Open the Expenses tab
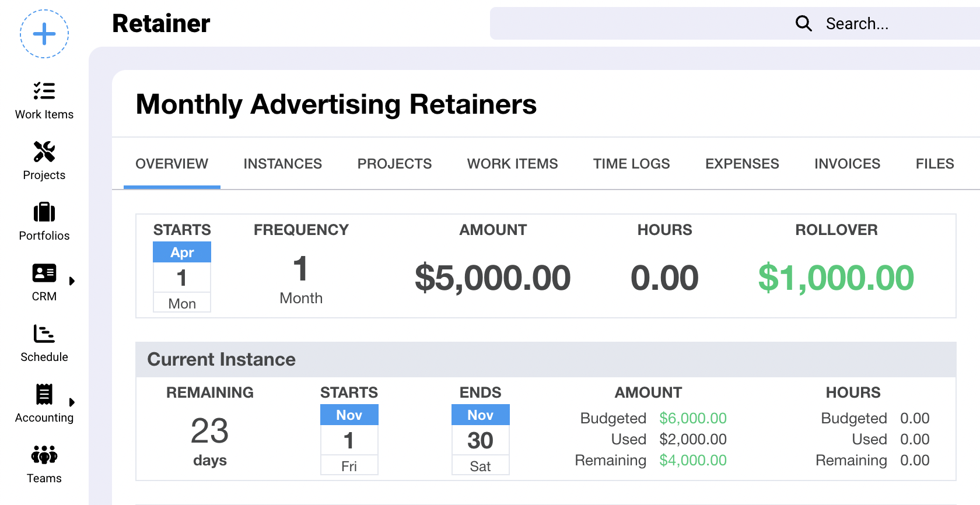Viewport: 980px width, 505px height. [x=742, y=164]
